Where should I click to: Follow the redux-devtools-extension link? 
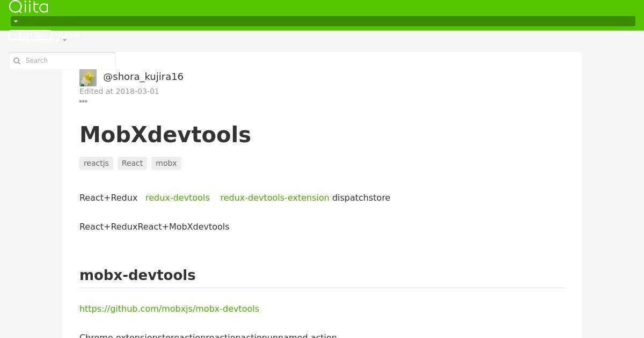(275, 197)
